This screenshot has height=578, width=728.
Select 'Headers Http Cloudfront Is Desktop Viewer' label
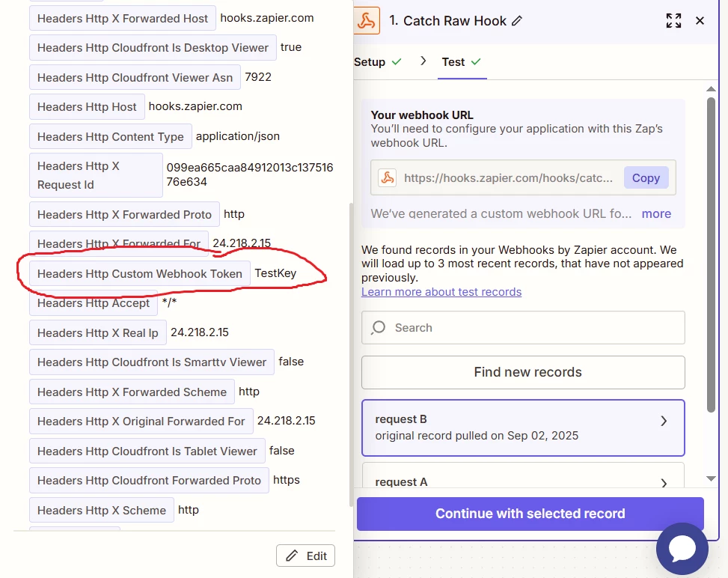coord(153,48)
